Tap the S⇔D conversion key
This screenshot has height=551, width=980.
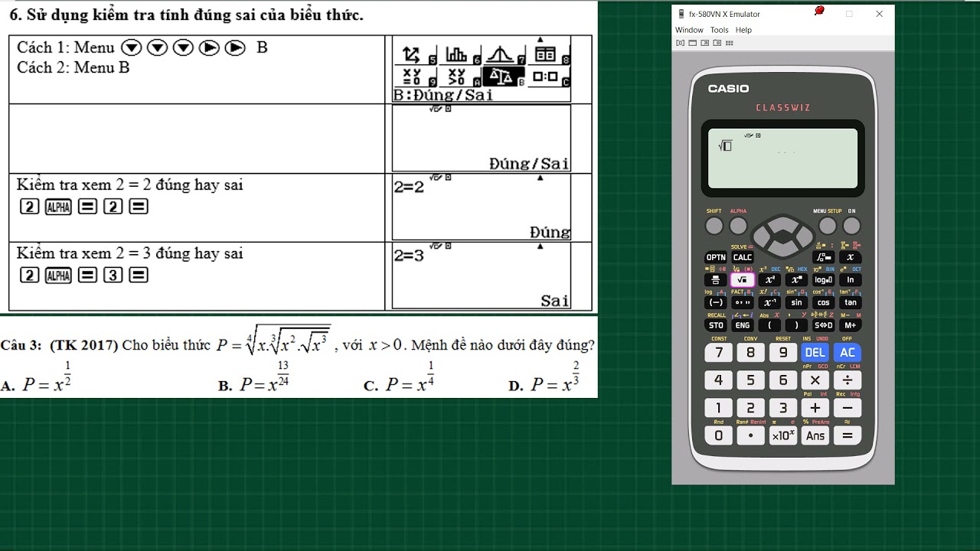coord(823,325)
